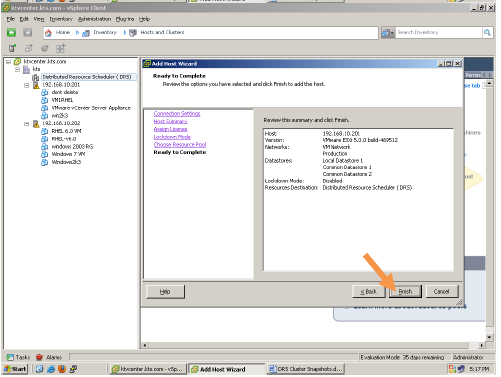The width and height of the screenshot is (501, 377).
Task: Open the Inventory menu
Action: [61, 19]
